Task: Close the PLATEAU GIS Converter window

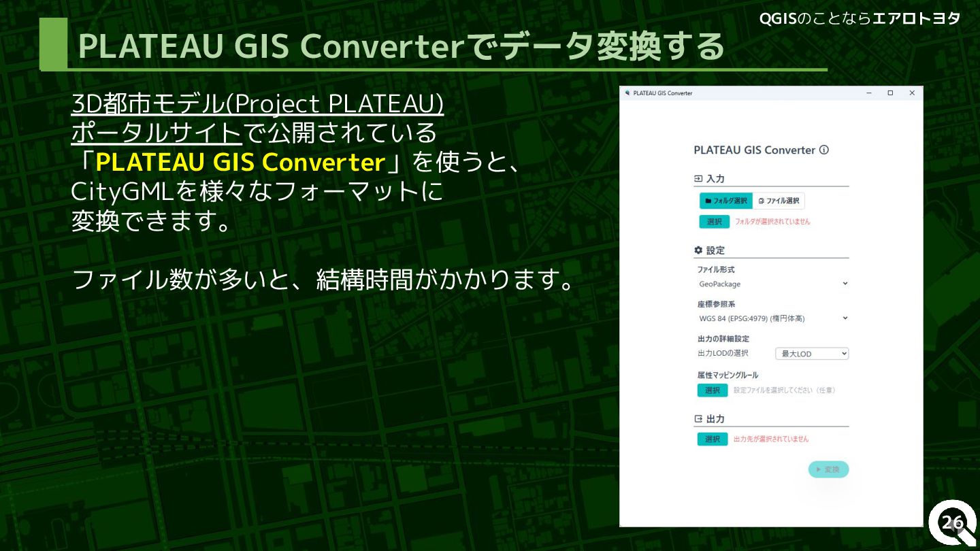Action: (912, 93)
